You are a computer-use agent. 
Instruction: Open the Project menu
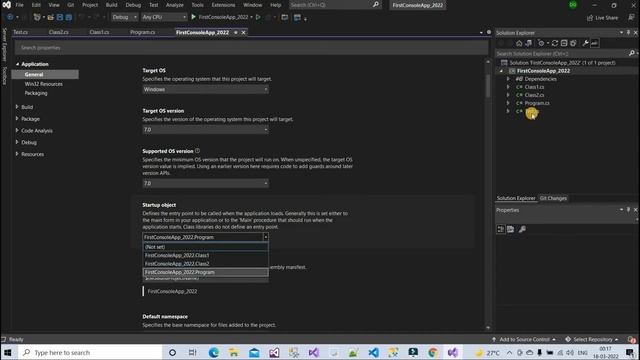click(x=90, y=5)
